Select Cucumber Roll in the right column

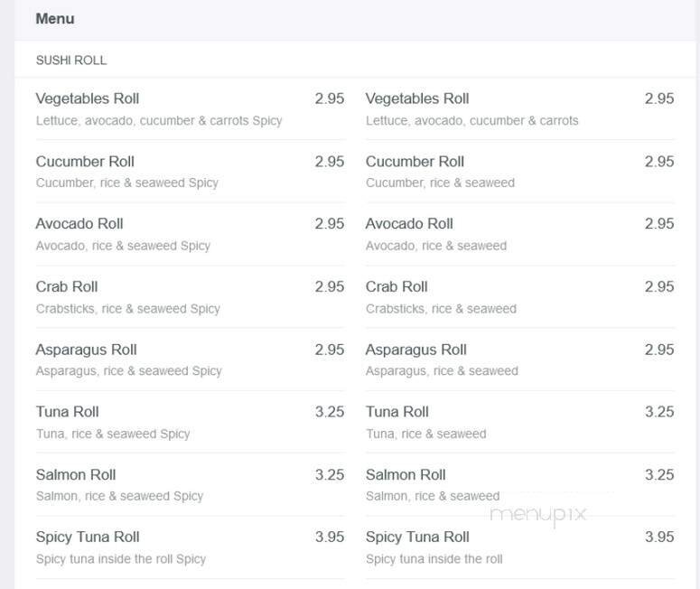point(415,162)
